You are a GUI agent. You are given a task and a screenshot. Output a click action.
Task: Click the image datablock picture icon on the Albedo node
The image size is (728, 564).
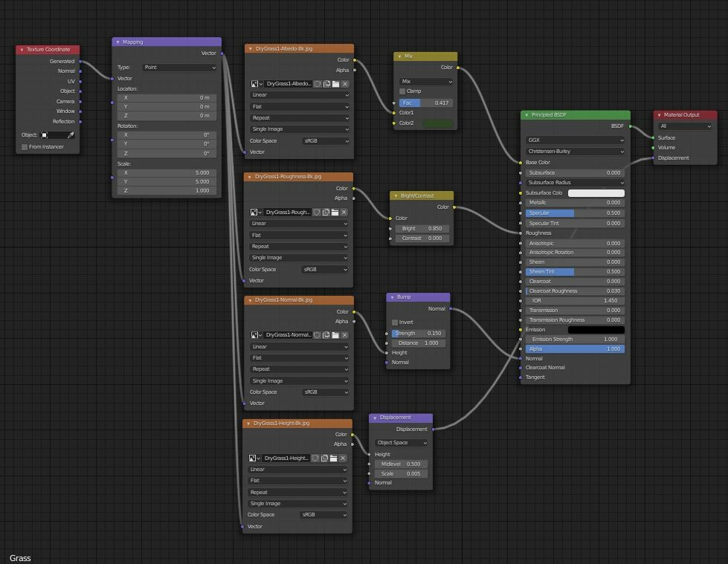(254, 84)
